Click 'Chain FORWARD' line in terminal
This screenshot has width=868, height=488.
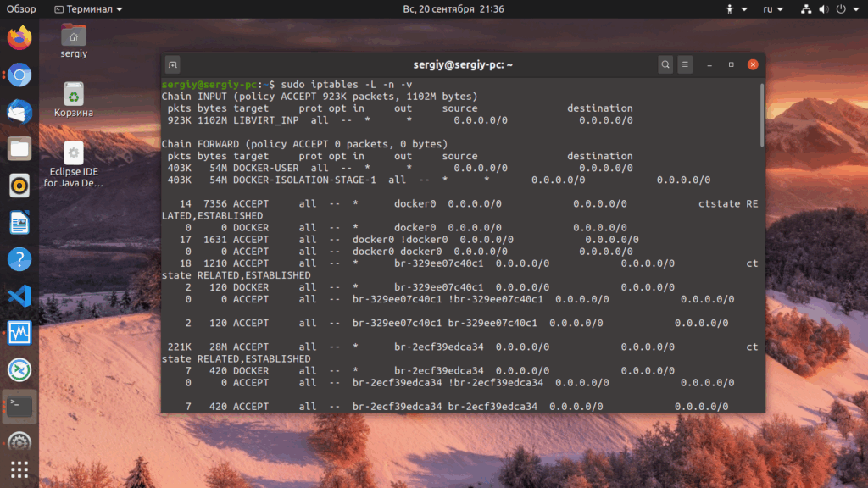click(304, 144)
